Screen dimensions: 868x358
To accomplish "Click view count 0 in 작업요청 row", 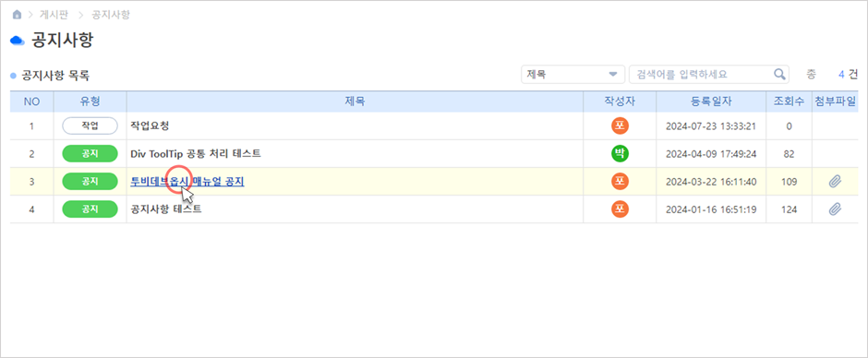I will coord(789,126).
